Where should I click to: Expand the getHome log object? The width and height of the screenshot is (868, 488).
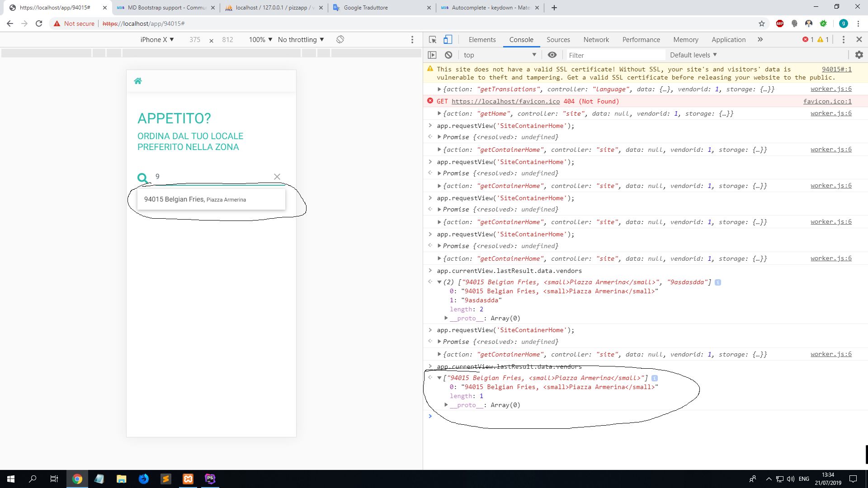click(439, 114)
